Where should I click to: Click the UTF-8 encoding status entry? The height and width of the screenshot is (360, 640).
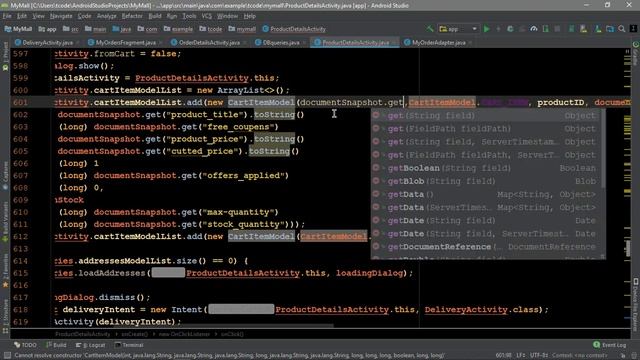tap(538, 356)
